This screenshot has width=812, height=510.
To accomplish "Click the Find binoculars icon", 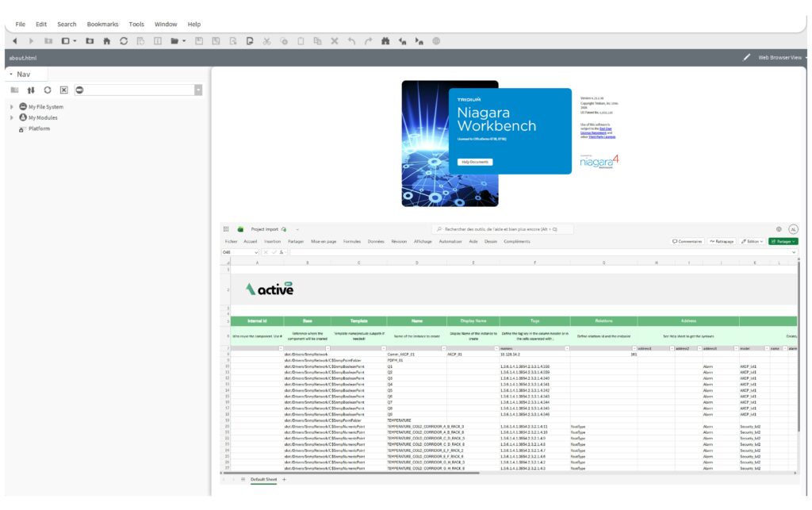I will (x=385, y=40).
